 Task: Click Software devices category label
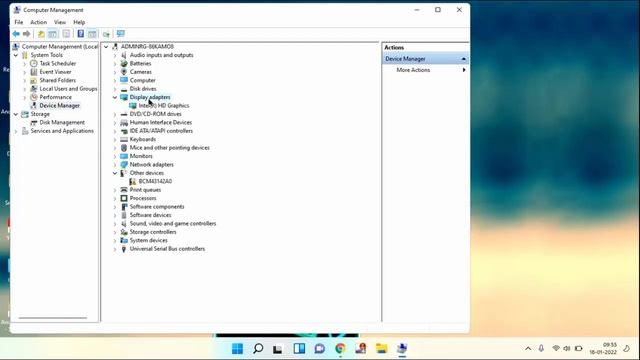(x=150, y=215)
